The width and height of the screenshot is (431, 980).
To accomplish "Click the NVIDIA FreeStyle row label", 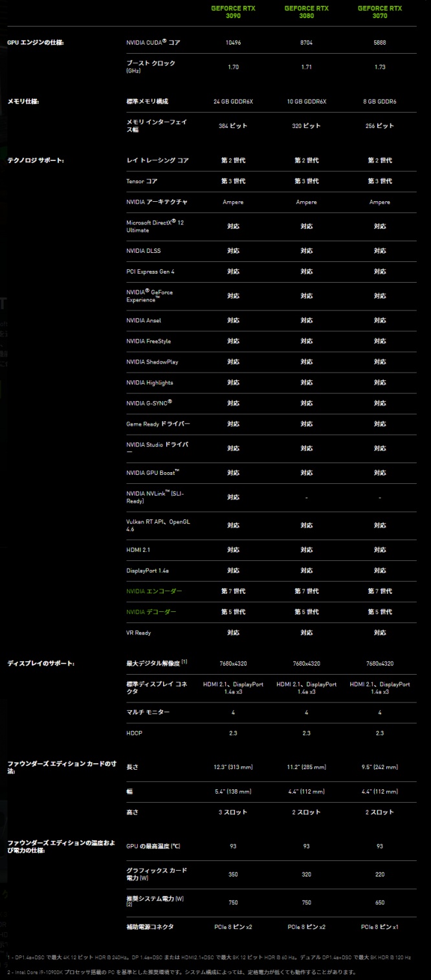I will (x=148, y=341).
